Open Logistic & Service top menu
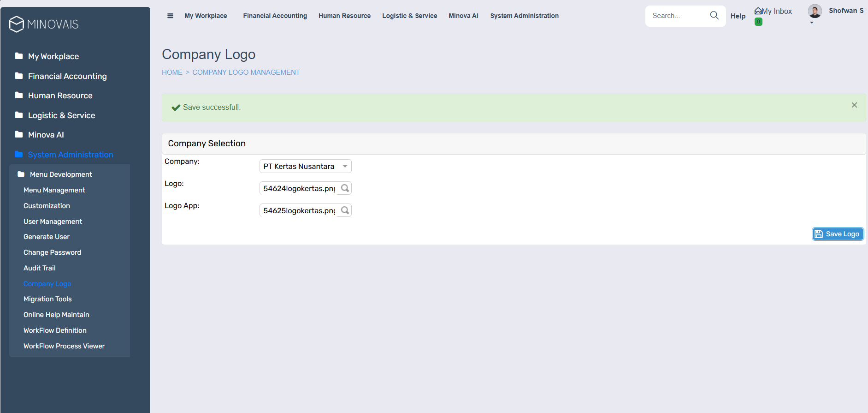868x413 pixels. click(409, 16)
